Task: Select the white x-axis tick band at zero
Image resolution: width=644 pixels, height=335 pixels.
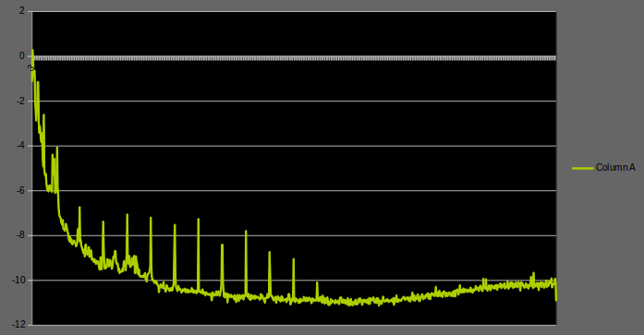Action: pyautogui.click(x=294, y=58)
